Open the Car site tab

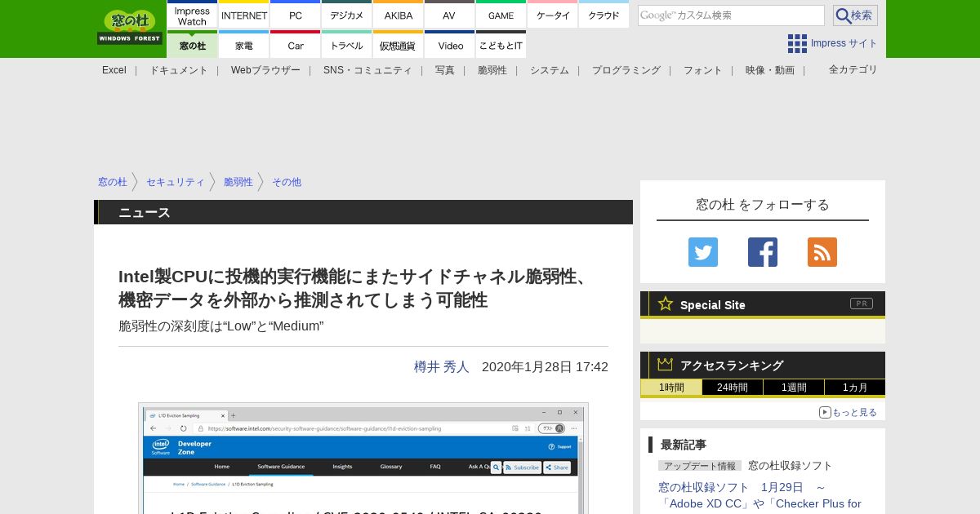[x=296, y=45]
